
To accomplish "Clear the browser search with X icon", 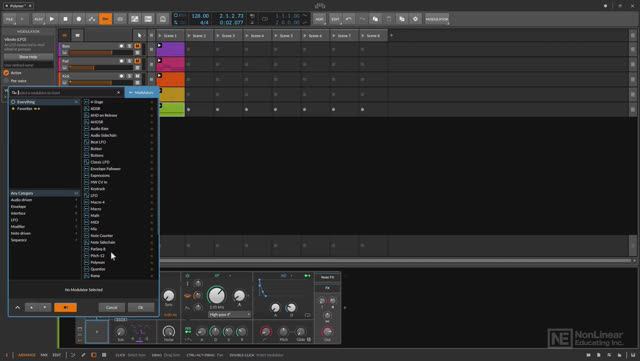I will point(119,93).
